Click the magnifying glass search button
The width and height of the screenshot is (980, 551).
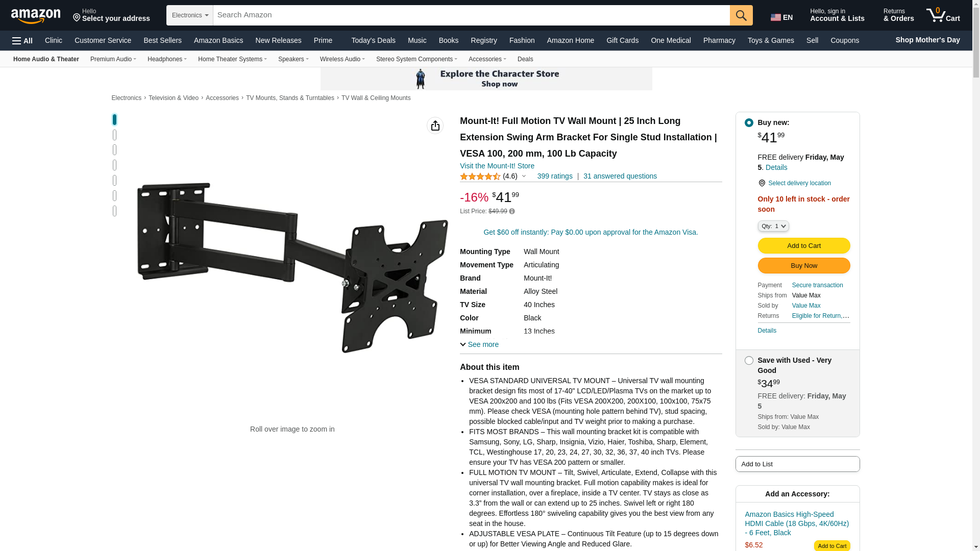[741, 15]
